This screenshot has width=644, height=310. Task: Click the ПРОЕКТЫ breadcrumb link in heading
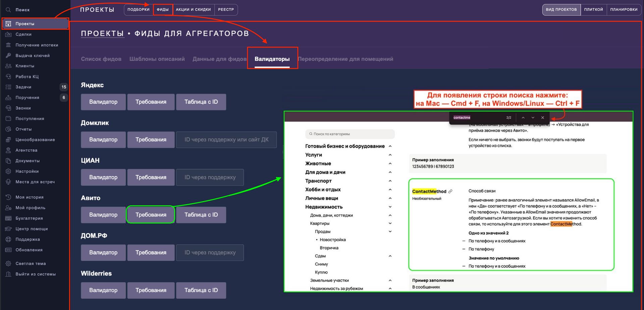103,34
